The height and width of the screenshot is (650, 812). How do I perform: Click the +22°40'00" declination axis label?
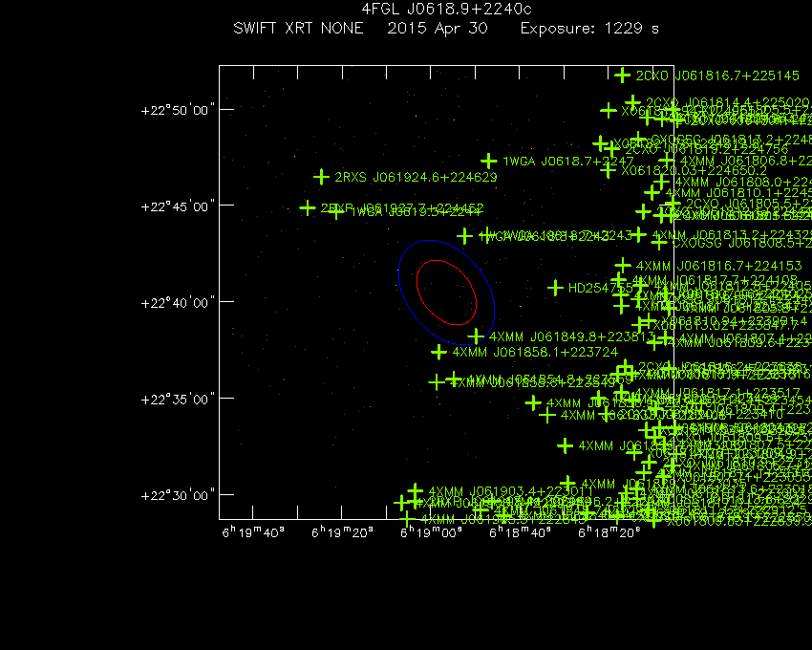(178, 303)
